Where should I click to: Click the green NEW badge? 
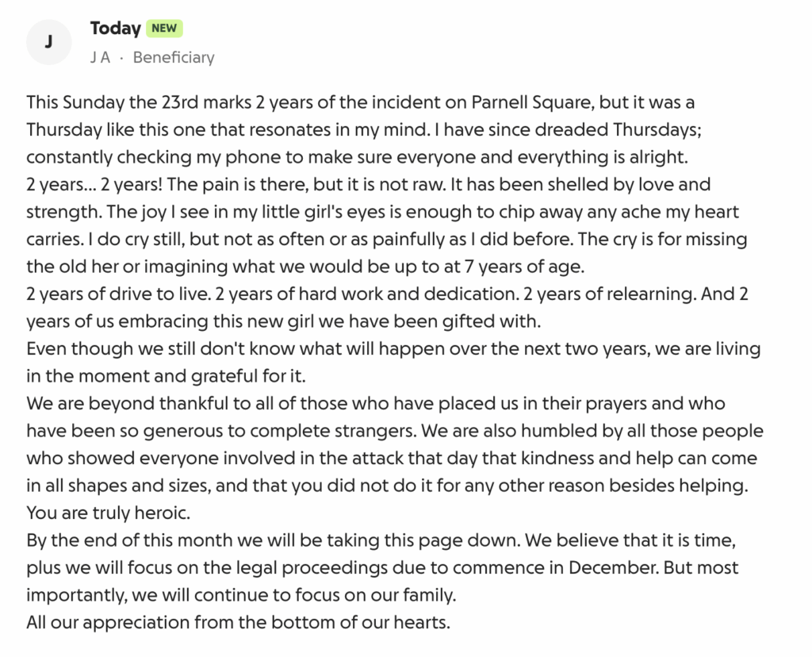[x=164, y=28]
